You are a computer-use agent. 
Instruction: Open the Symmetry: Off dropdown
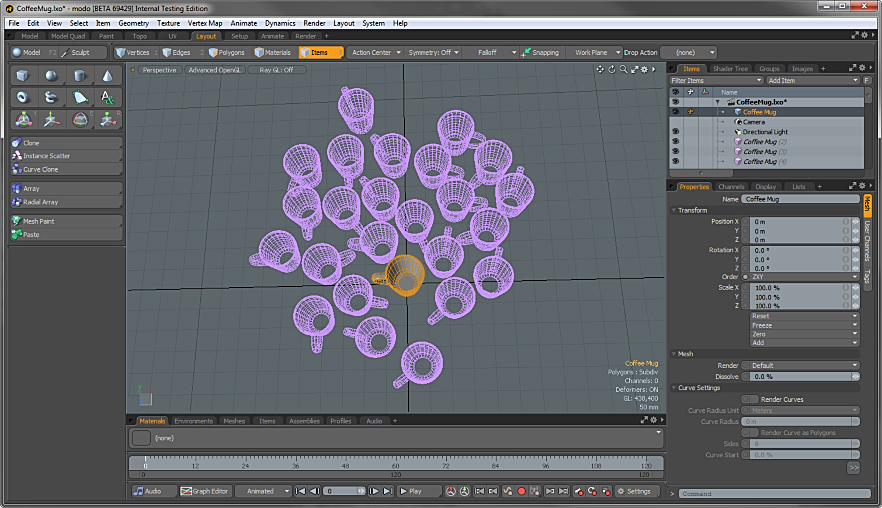click(433, 52)
